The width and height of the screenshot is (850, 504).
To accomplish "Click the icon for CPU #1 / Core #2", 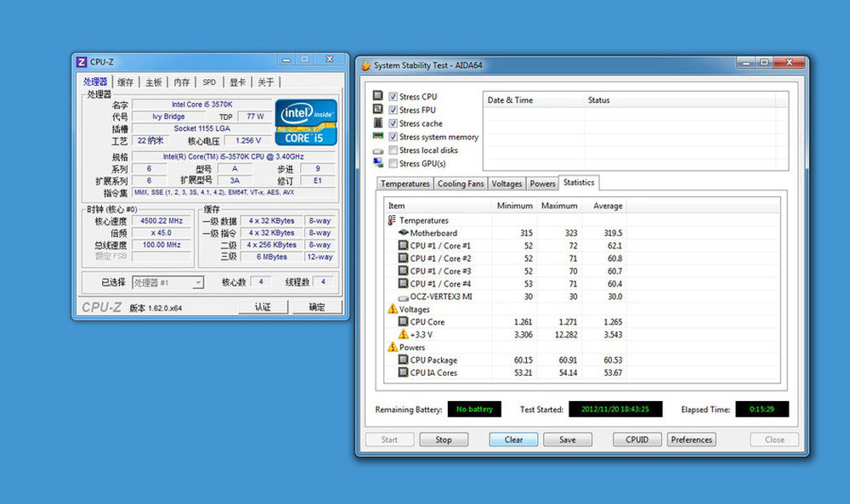I will point(403,258).
